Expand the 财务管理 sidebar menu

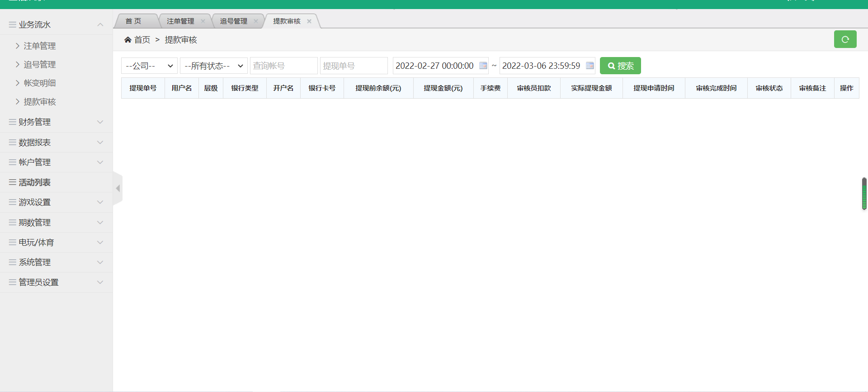pos(56,122)
